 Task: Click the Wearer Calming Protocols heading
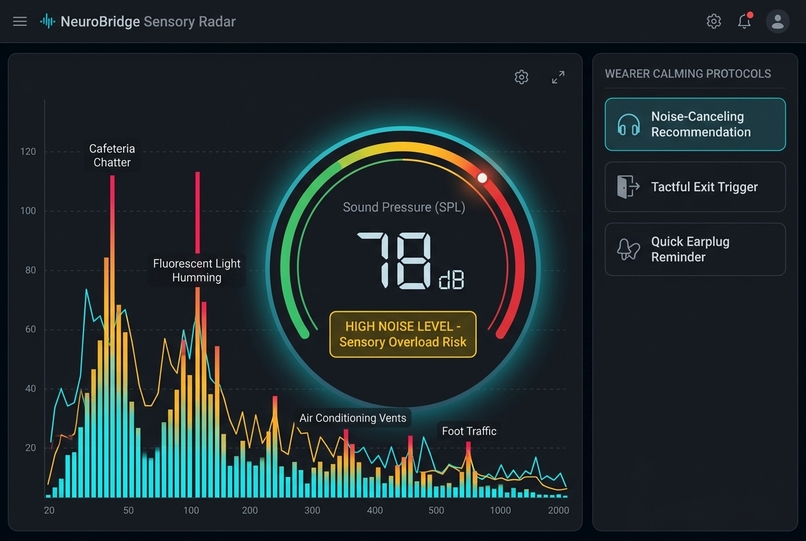[x=688, y=74]
